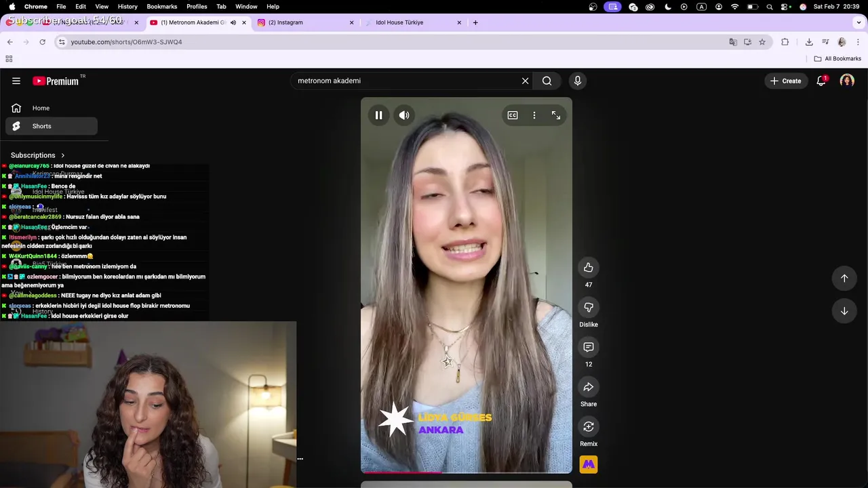Mute the Shorts video volume
This screenshot has height=488, width=868.
[404, 115]
